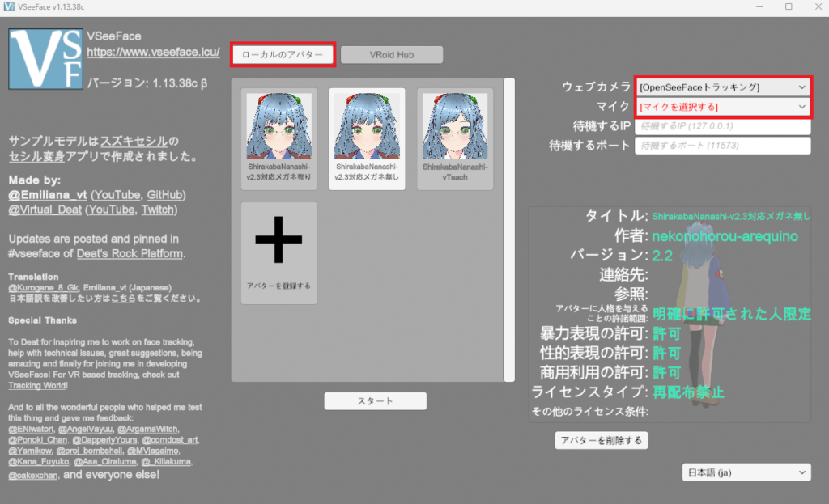This screenshot has height=504, width=829.
Task: Open the @ENiwatori link
Action: 31,429
